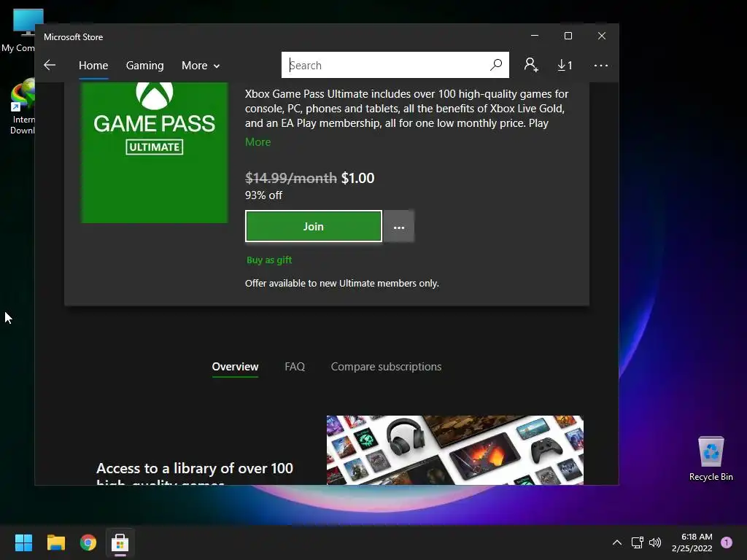Open the downloads and updates icon

(x=565, y=65)
